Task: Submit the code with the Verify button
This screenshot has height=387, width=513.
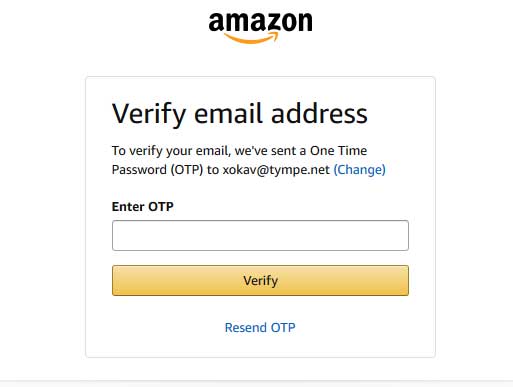Action: 260,280
